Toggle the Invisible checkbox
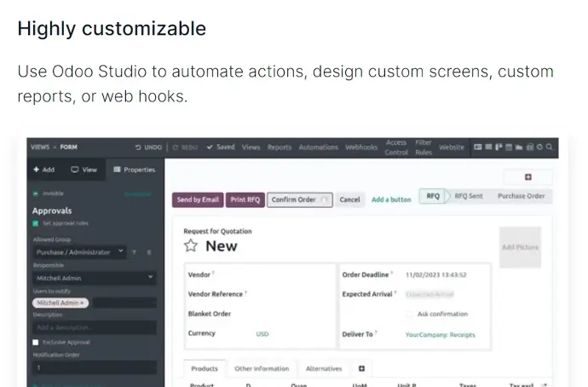The width and height of the screenshot is (588, 387). [36, 193]
